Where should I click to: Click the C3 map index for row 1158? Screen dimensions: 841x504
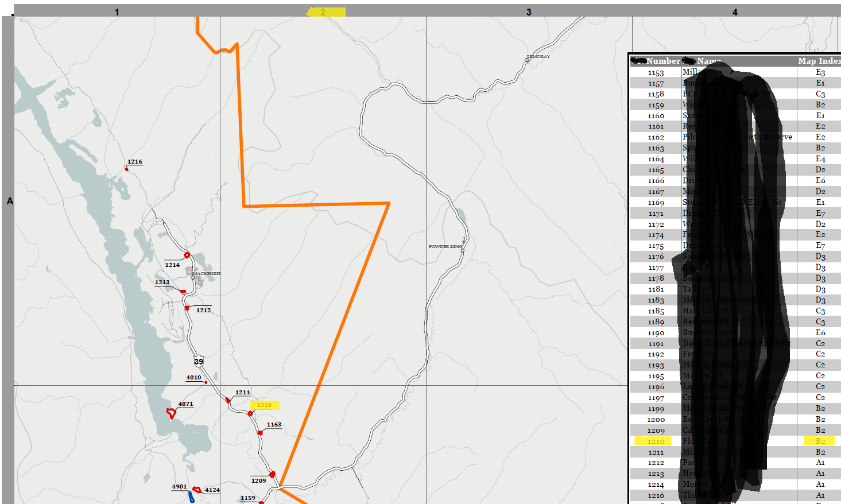[x=820, y=94]
